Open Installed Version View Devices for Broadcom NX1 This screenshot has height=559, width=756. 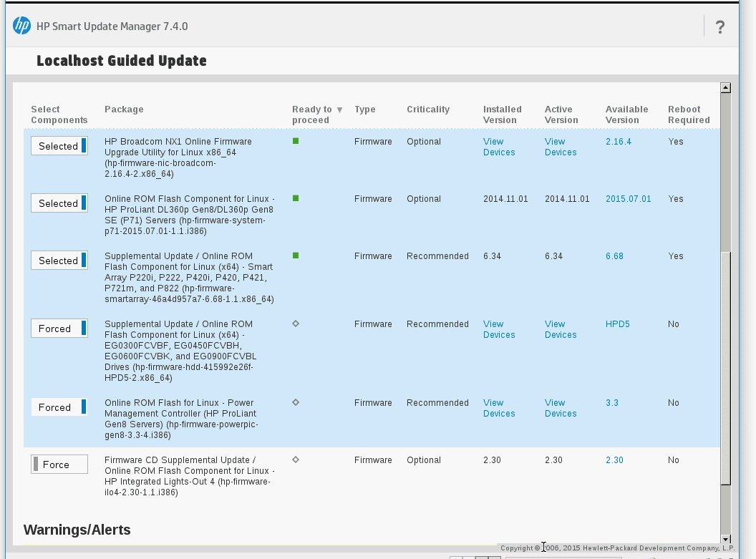499,147
